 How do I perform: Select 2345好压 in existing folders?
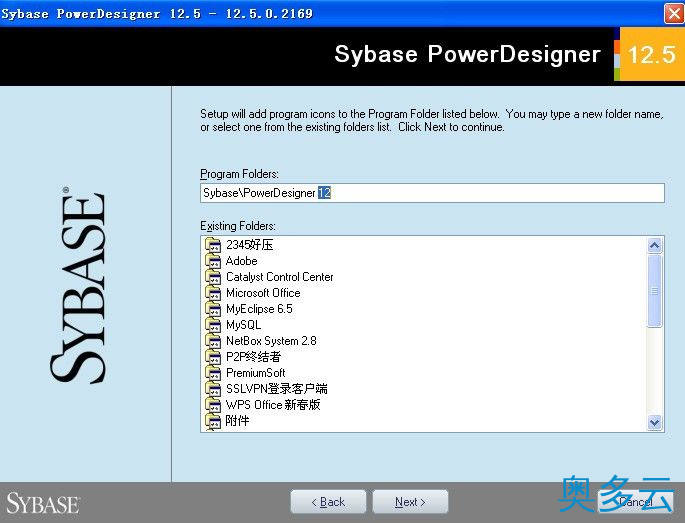[249, 245]
